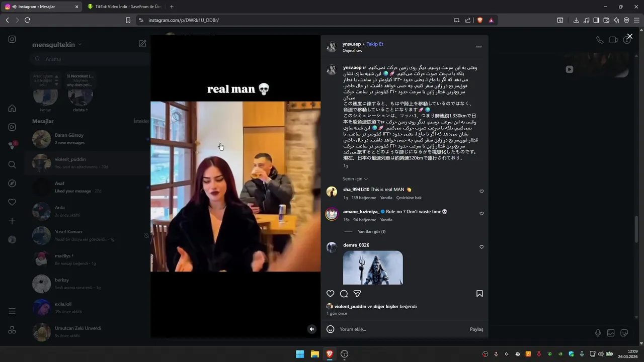Viewport: 644px width, 362px height.
Task: Expand the mensgultekin account switcher dropdown
Action: click(57, 45)
